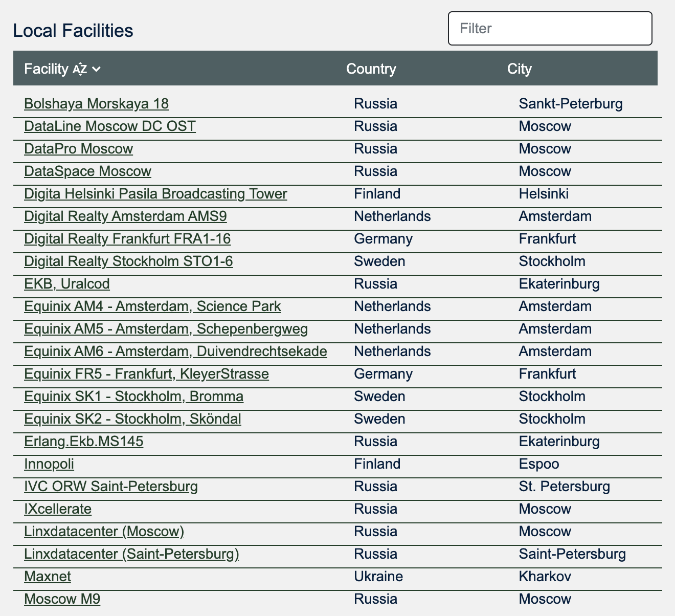The height and width of the screenshot is (616, 675).
Task: Open Digita Helsinki Pasila Broadcasting Tower link
Action: tap(155, 194)
